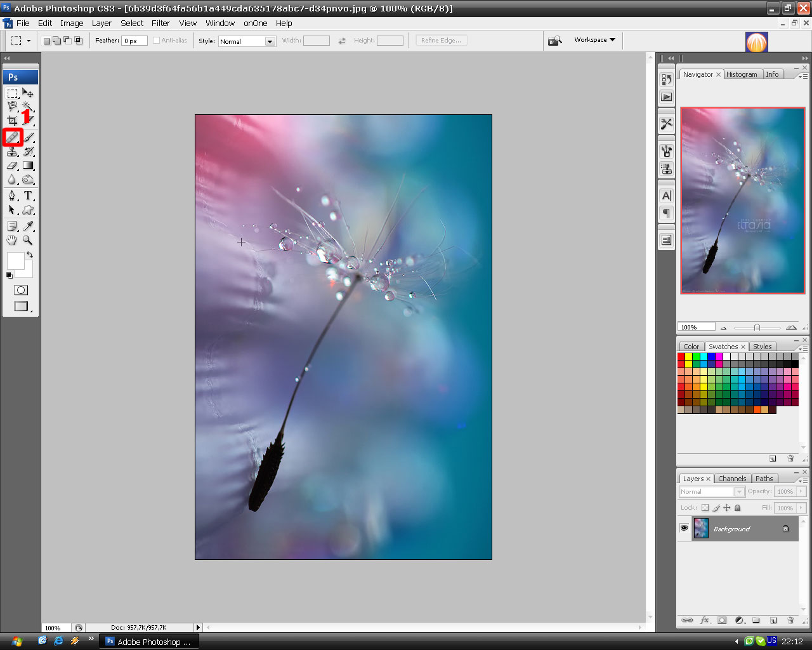Open the Clone Source dock icon
The width and height of the screenshot is (812, 650).
666,169
